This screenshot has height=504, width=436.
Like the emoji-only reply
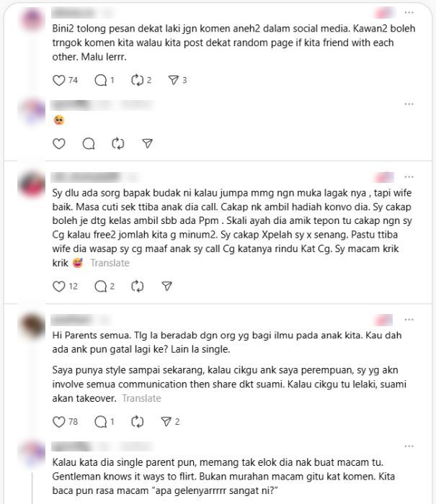pos(59,143)
